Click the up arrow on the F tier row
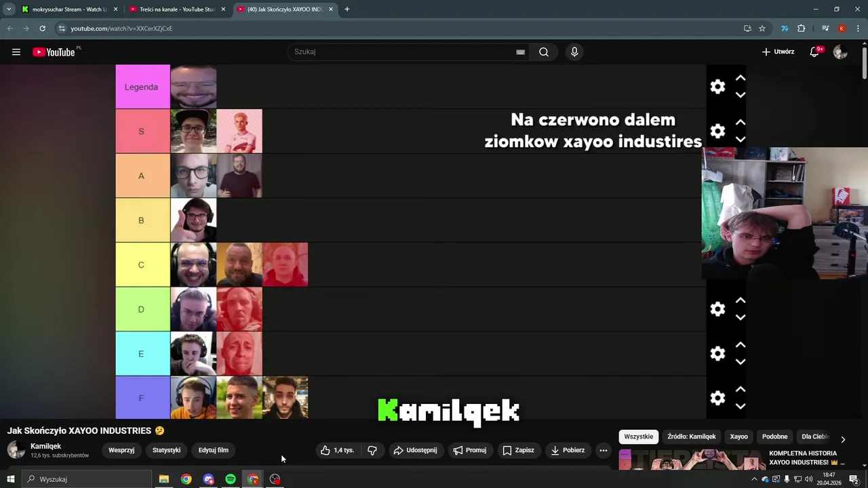 [x=741, y=390]
